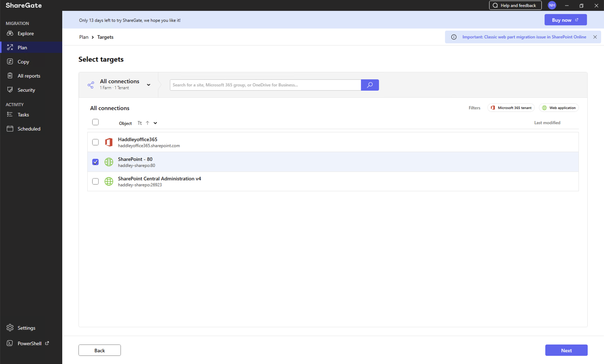Check SharePoint Central Administration v4 checkbox
Image resolution: width=604 pixels, height=364 pixels.
[95, 181]
